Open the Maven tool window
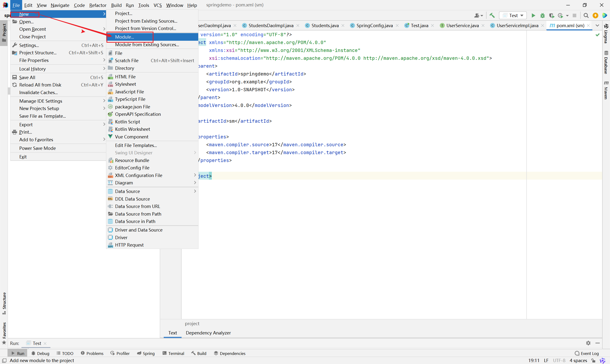This screenshot has width=610, height=364. click(x=606, y=90)
